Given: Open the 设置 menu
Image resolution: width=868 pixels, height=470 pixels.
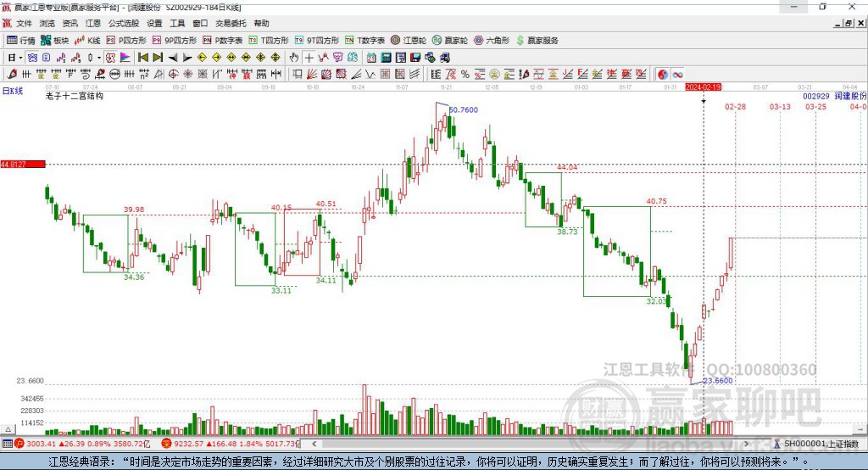Looking at the screenshot, I should pyautogui.click(x=154, y=23).
